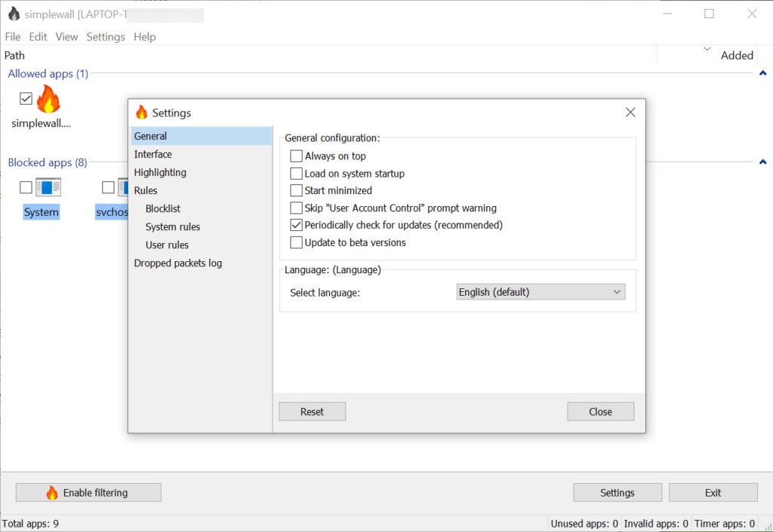Screen dimensions: 773x532
Task: Click the flame icon in Settings dialog title
Action: coord(141,112)
